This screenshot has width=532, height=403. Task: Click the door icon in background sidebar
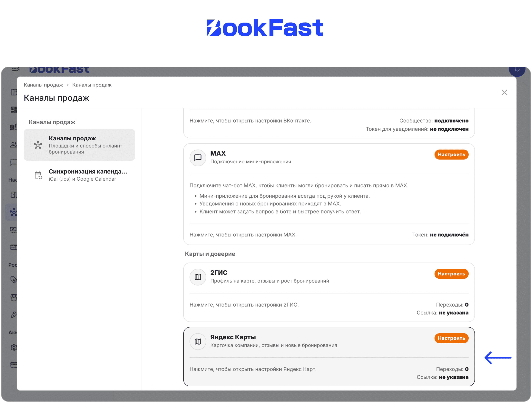tap(14, 194)
